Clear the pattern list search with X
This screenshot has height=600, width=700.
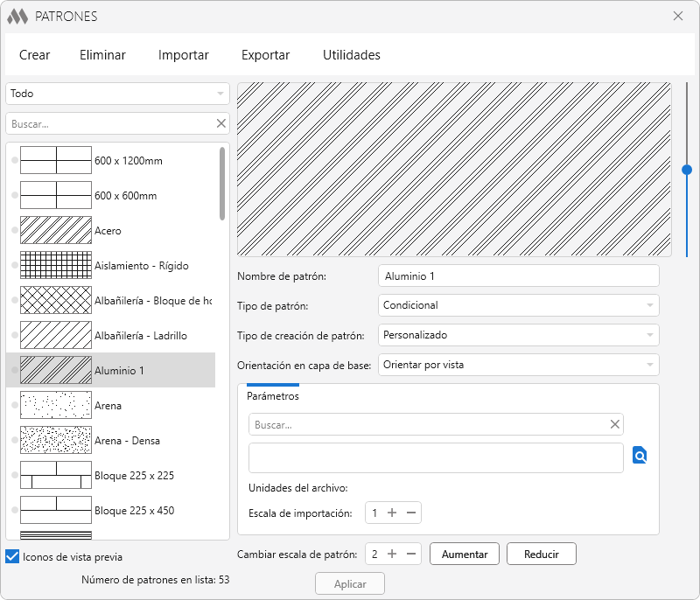(x=221, y=124)
